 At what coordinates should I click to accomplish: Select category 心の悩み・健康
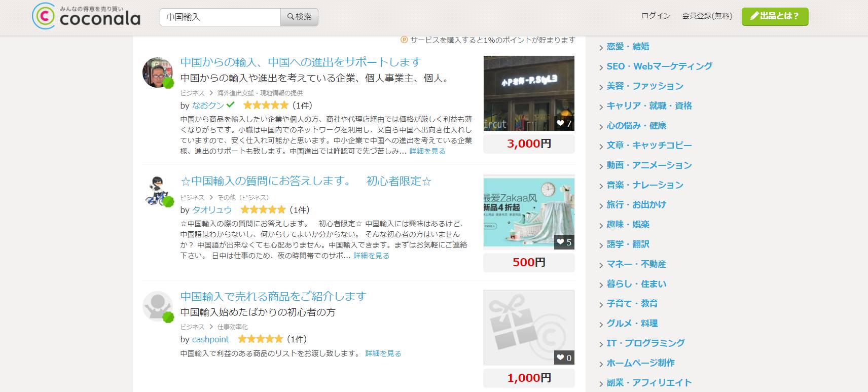pyautogui.click(x=636, y=126)
